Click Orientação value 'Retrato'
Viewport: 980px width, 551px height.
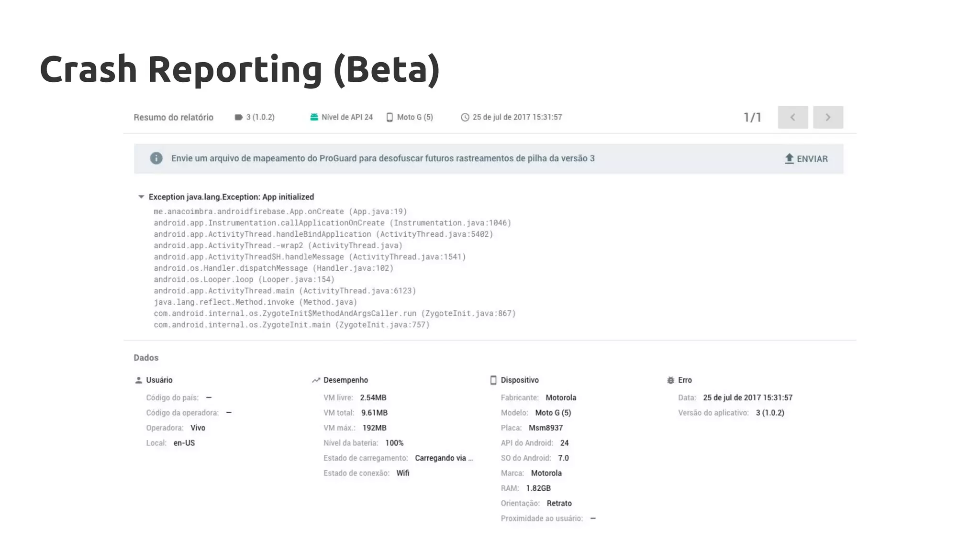pyautogui.click(x=559, y=503)
